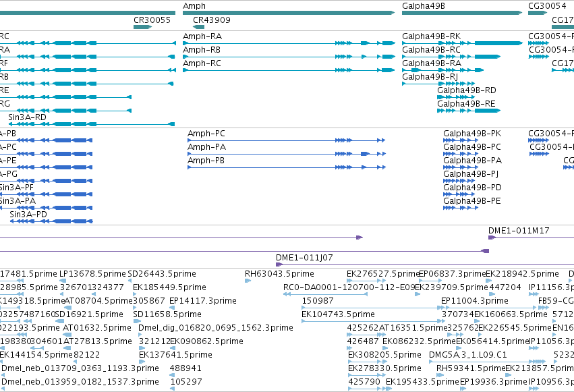This screenshot has width=574, height=392.
Task: Click the EK137641.5prime EST label
Action: coord(175,355)
